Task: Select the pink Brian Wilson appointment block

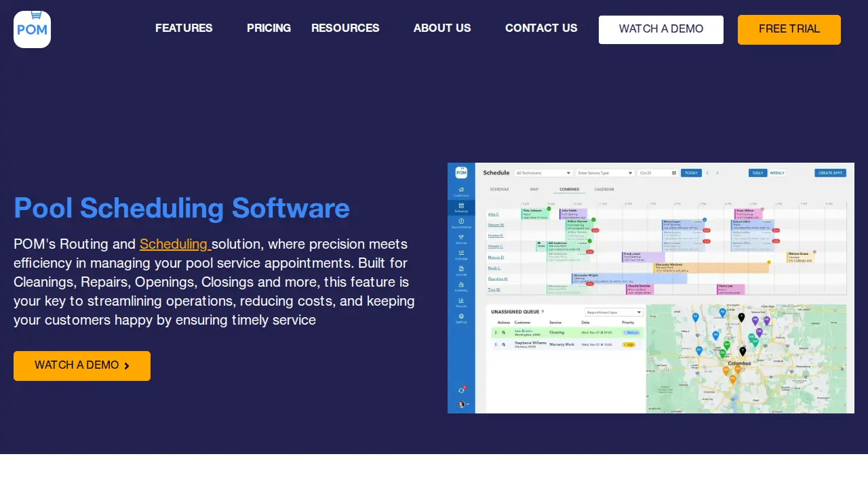Action: coord(748,214)
